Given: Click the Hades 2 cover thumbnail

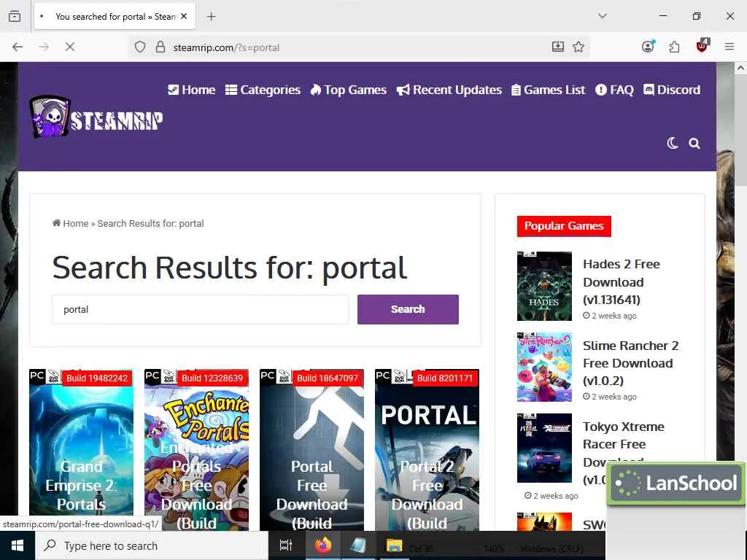Looking at the screenshot, I should (x=544, y=286).
